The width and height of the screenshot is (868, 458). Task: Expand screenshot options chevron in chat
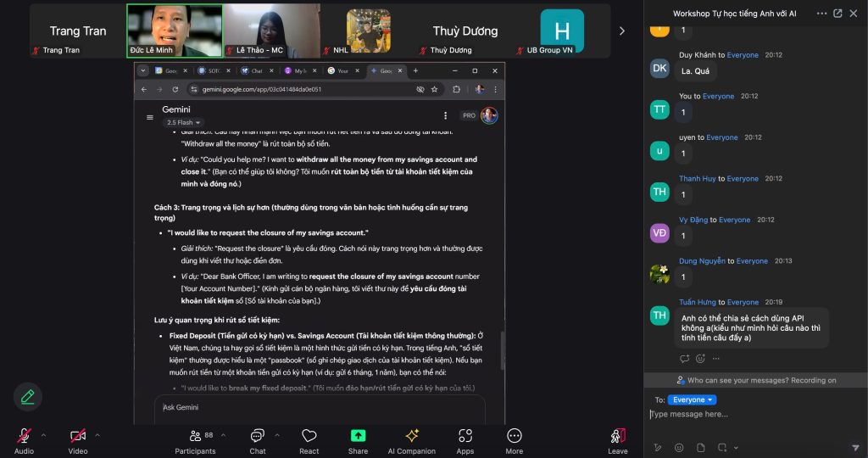[x=736, y=448]
